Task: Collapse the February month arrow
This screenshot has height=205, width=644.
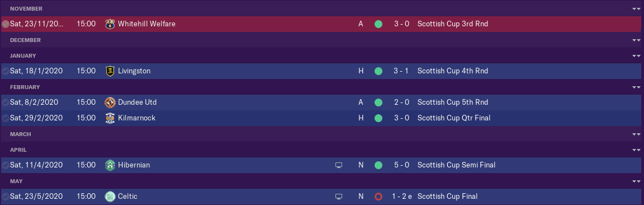Action: tap(636, 87)
